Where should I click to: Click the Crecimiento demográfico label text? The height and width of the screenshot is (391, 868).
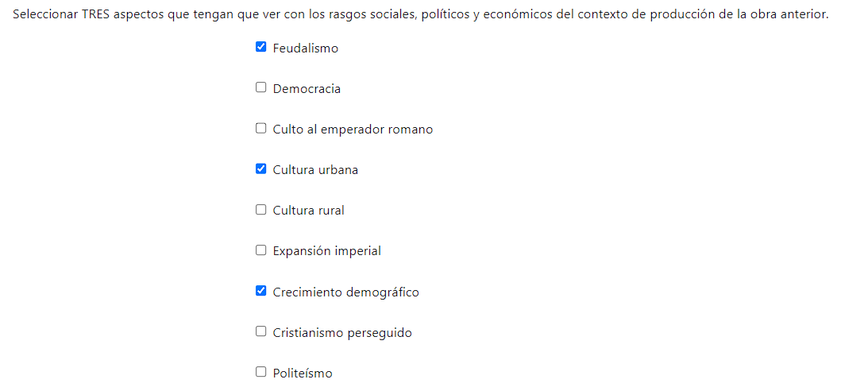tap(345, 292)
